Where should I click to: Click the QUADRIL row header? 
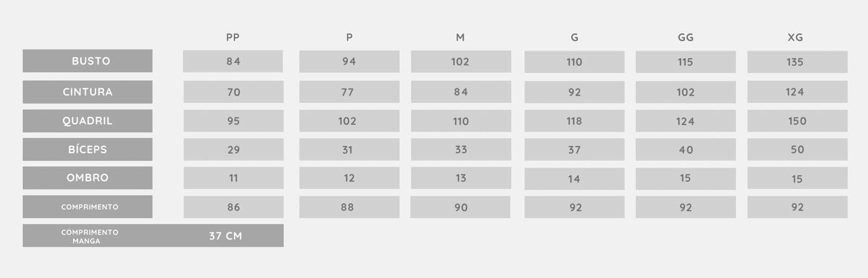tap(87, 121)
